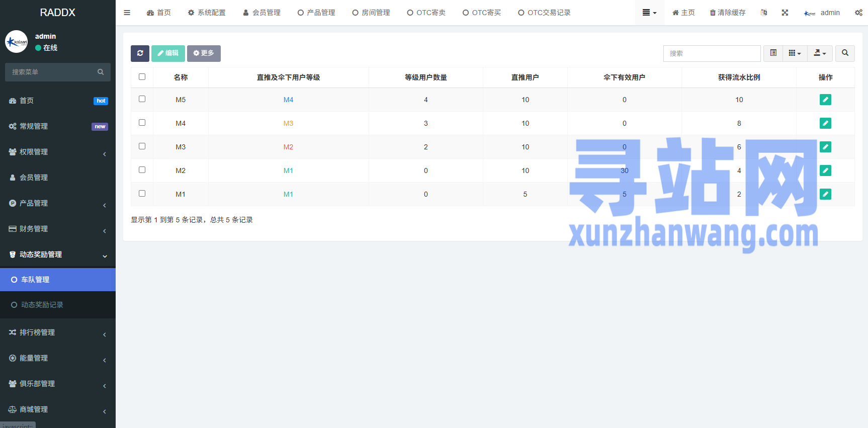Expand 产品管理 sidebar menu
This screenshot has height=428, width=868.
[x=58, y=203]
